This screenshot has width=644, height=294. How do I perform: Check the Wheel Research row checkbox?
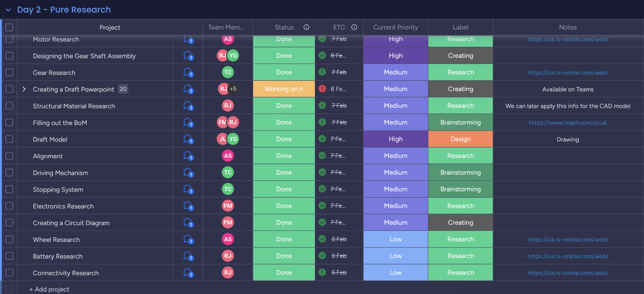click(x=9, y=239)
